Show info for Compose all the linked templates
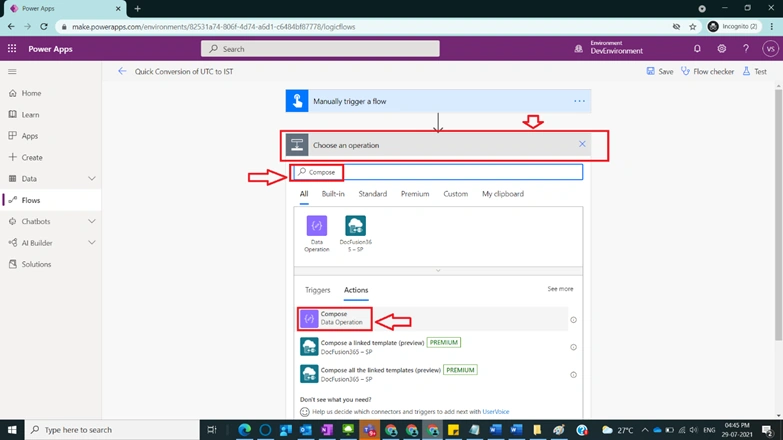The height and width of the screenshot is (440, 783). (x=573, y=375)
